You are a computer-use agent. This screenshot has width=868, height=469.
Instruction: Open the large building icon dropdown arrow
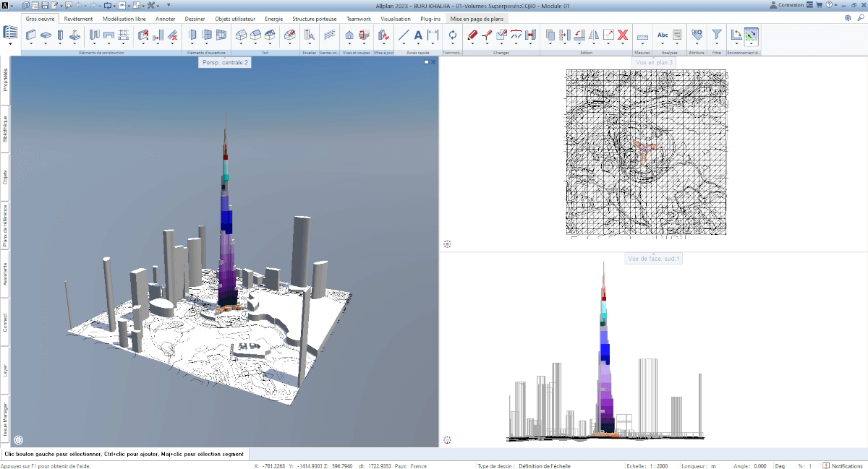point(11,43)
